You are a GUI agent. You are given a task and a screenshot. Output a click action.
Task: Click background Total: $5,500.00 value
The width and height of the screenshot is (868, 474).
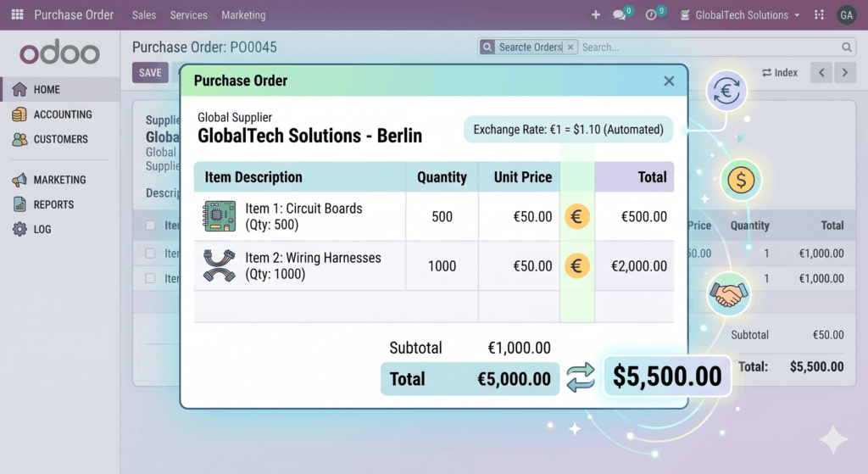pos(816,366)
